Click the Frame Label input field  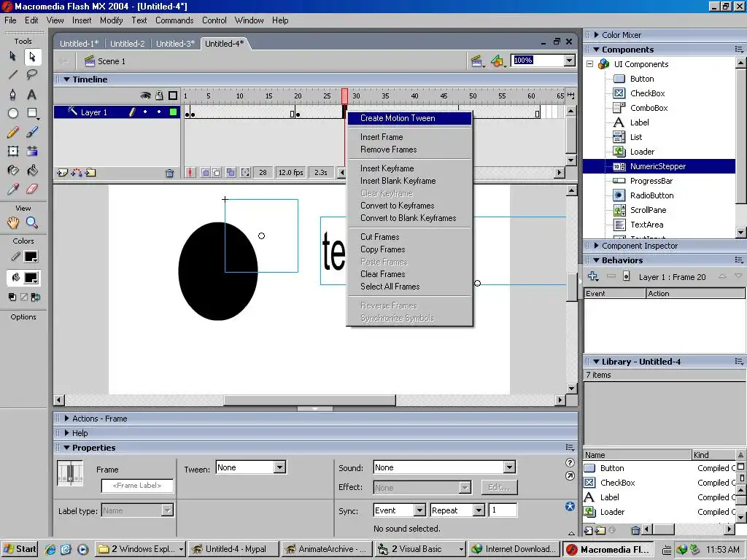coord(137,486)
